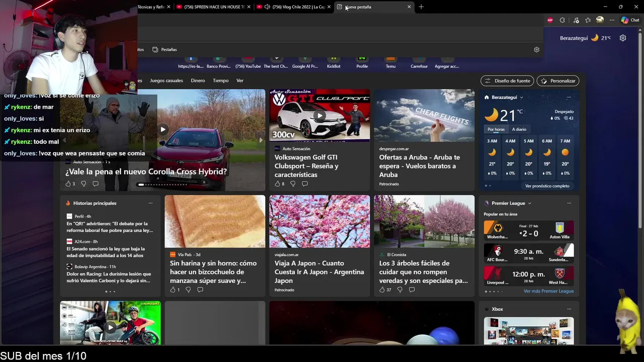This screenshot has width=644, height=362.
Task: Open the favorites bar settings gear icon
Action: tap(536, 50)
